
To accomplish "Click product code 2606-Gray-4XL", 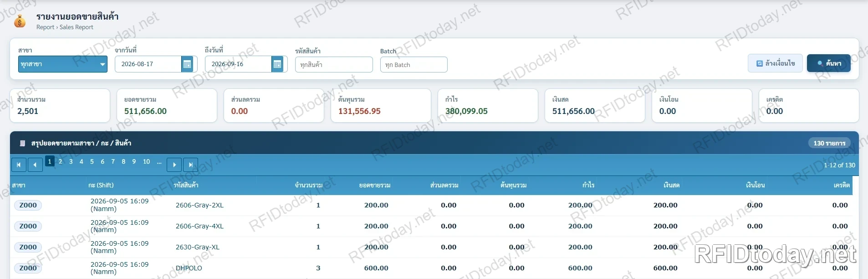I will 199,226.
